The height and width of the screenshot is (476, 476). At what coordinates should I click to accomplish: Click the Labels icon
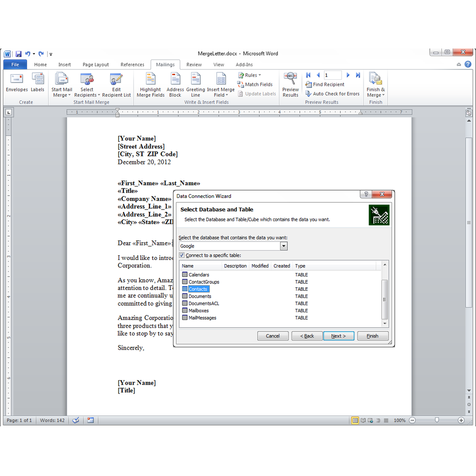(x=38, y=82)
